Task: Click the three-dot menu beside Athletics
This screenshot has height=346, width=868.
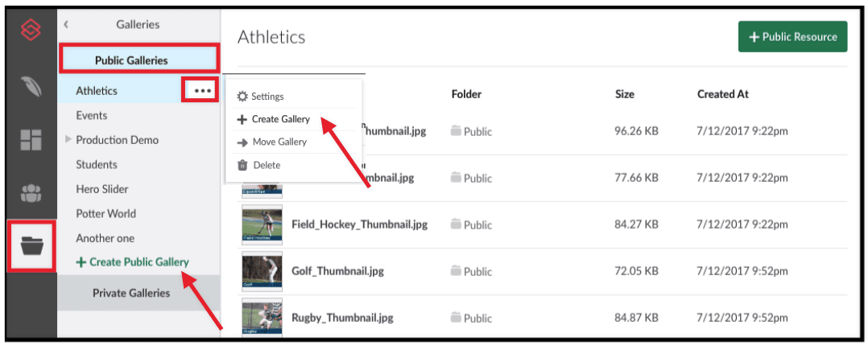Action: pyautogui.click(x=202, y=91)
